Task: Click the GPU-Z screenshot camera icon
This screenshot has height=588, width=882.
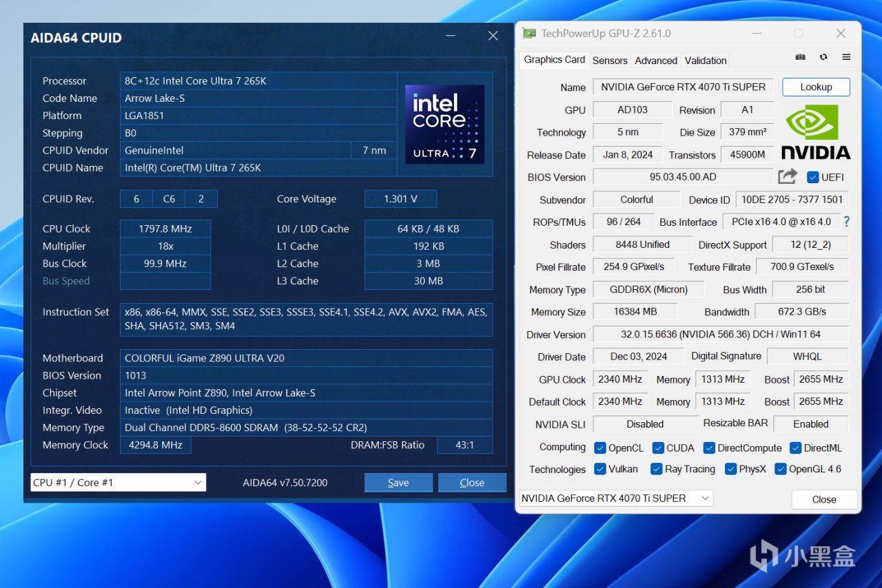Action: [800, 57]
